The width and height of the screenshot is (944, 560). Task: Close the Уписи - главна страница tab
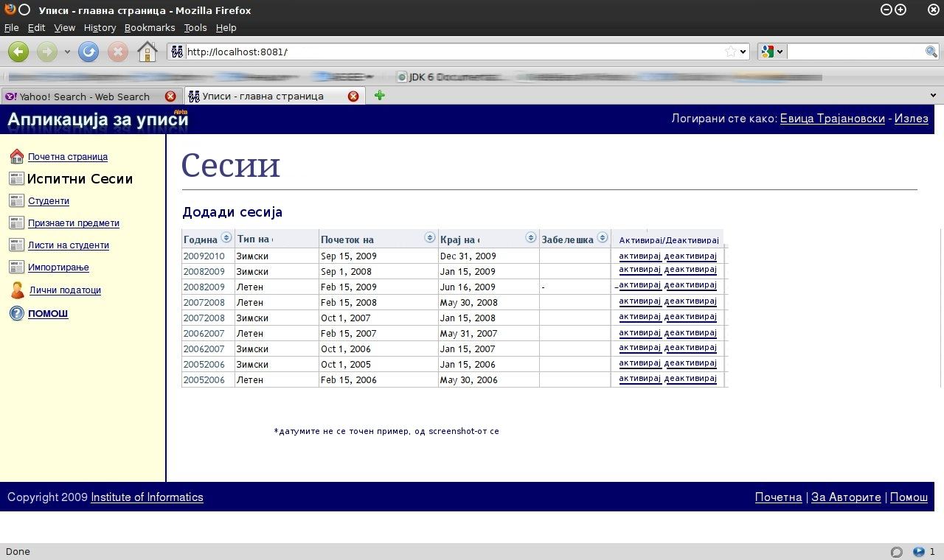click(x=353, y=96)
